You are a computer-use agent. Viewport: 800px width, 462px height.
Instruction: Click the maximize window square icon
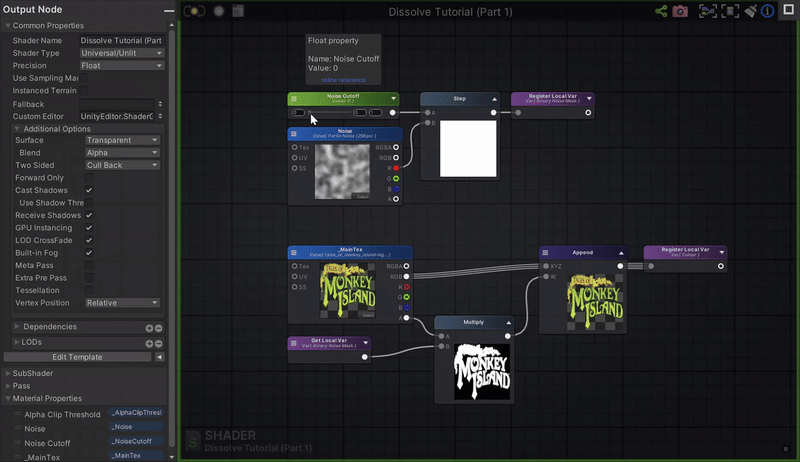788,10
